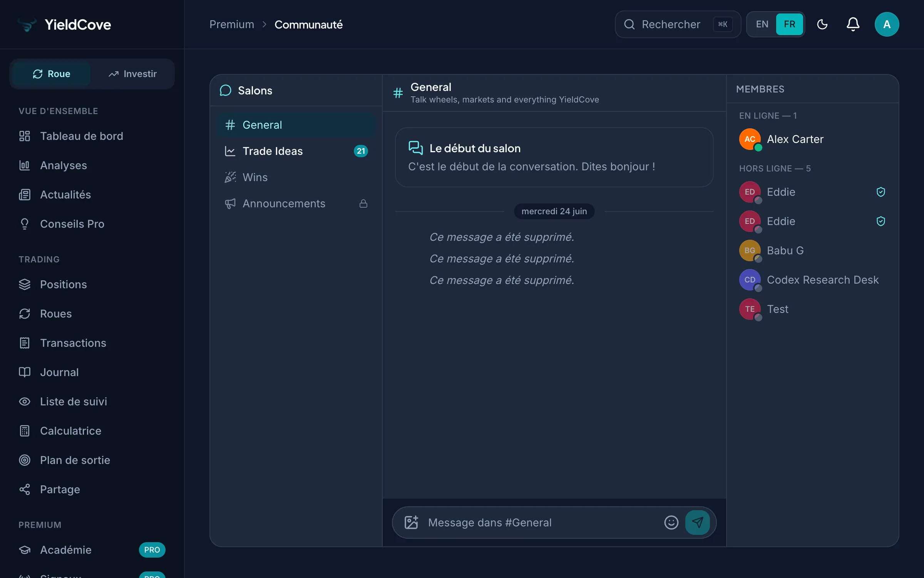
Task: Click the channel description under General
Action: 505,99
